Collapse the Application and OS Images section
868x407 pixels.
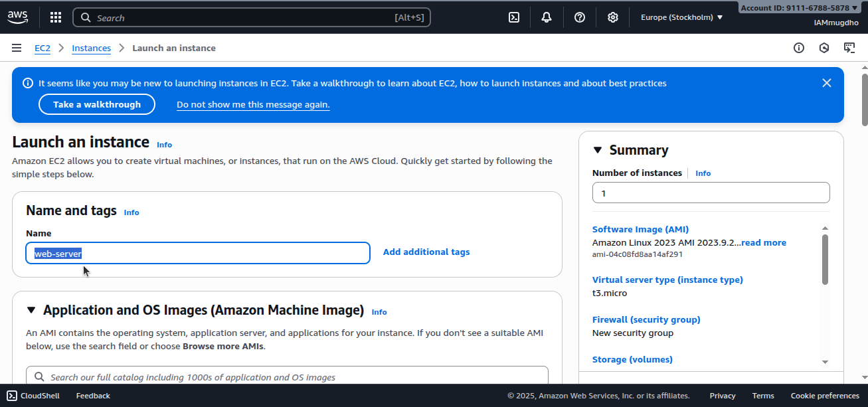31,310
